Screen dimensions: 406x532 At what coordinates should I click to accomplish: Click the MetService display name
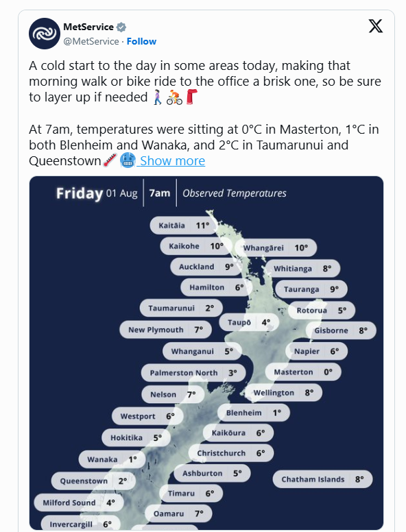[x=88, y=27]
